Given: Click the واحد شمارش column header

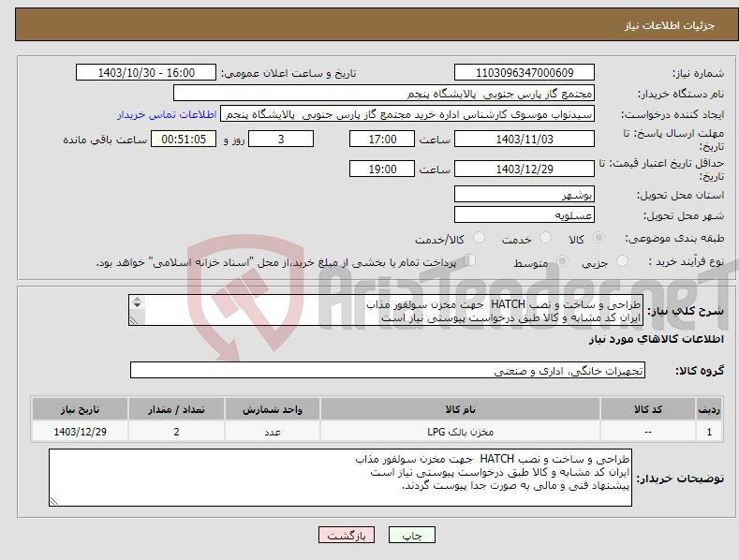Looking at the screenshot, I should (x=273, y=409).
